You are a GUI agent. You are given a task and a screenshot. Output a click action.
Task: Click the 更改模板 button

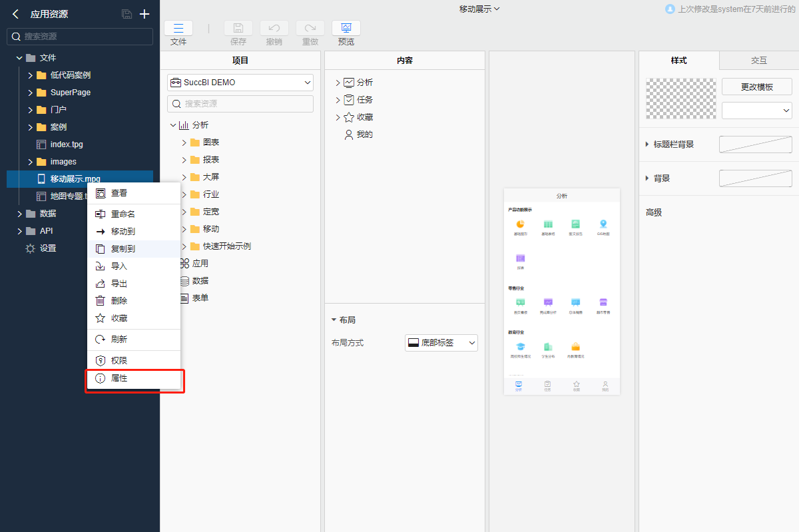(757, 87)
